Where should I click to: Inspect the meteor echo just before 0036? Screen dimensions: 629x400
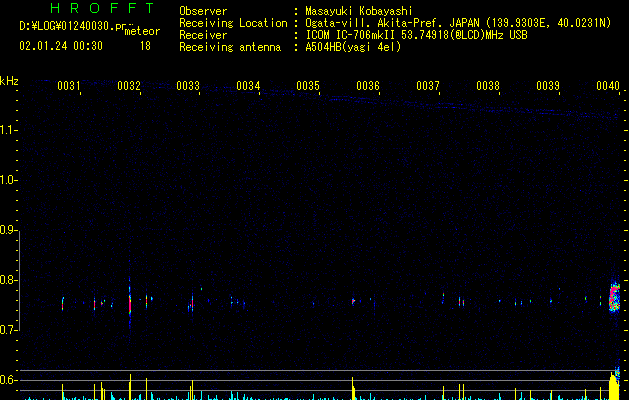click(353, 301)
